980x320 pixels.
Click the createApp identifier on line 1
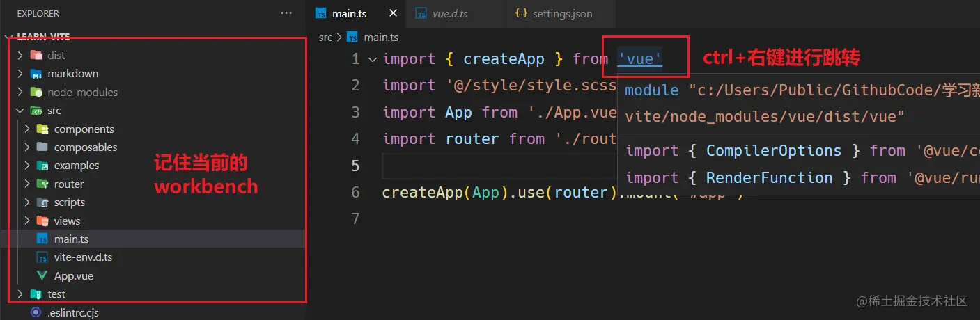tap(504, 59)
